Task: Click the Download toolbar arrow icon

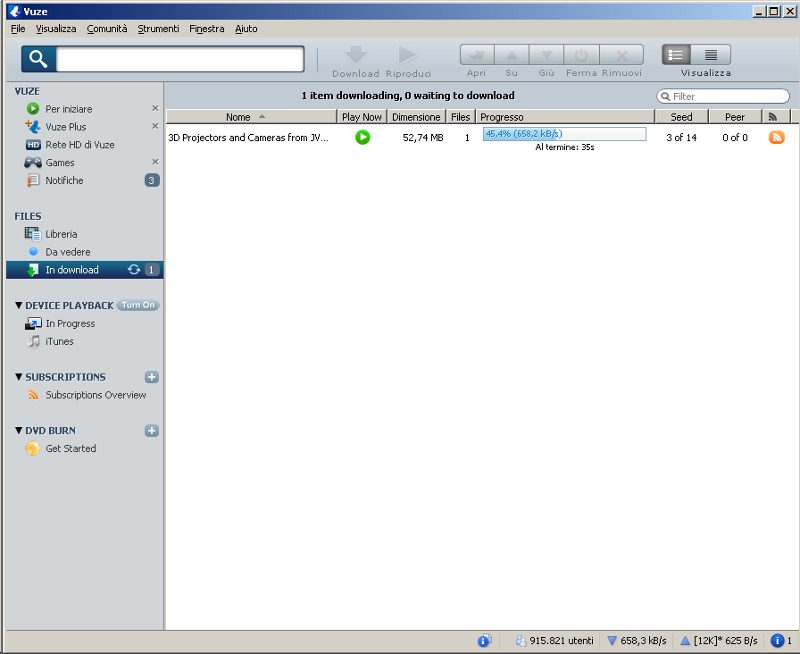Action: click(x=355, y=56)
